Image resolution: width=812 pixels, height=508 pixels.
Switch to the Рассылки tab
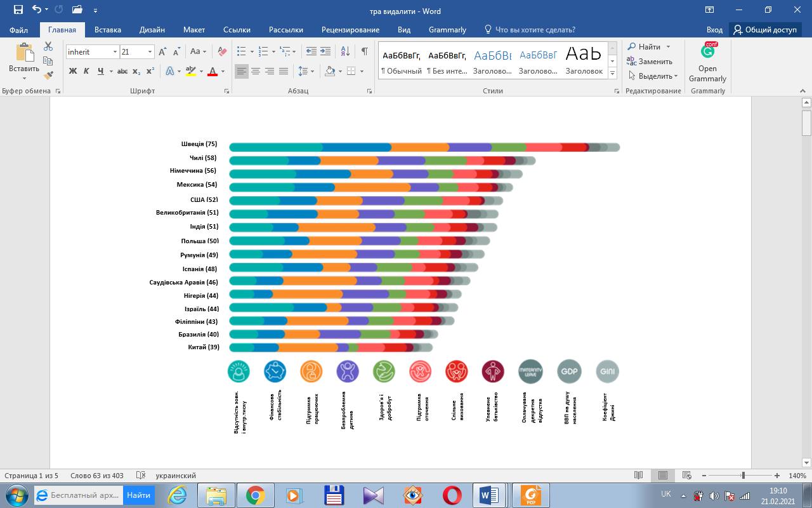pos(286,30)
